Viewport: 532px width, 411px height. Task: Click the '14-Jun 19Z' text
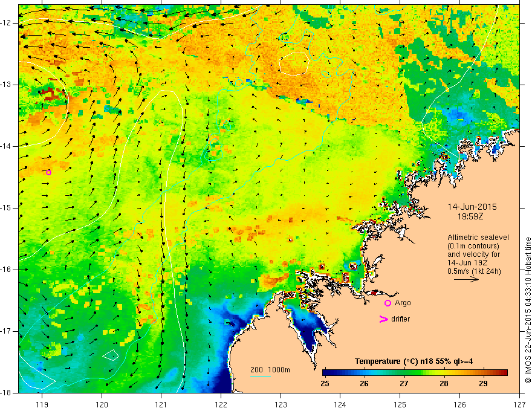tap(468, 263)
